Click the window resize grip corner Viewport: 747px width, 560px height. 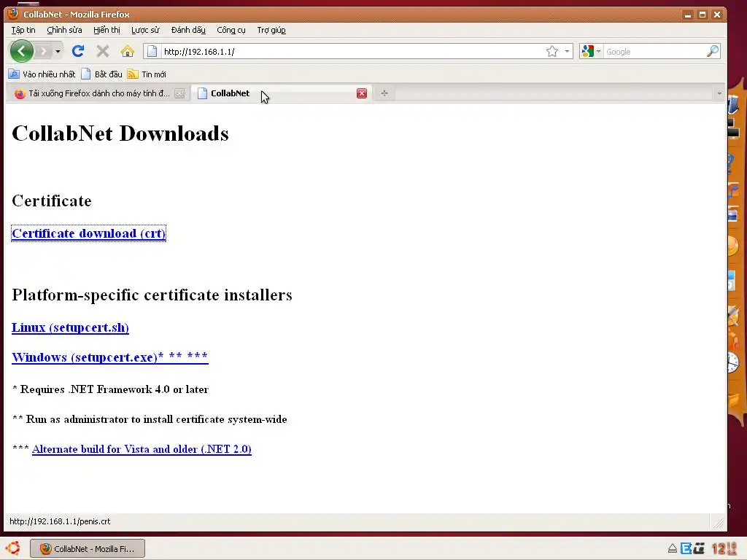[x=718, y=523]
